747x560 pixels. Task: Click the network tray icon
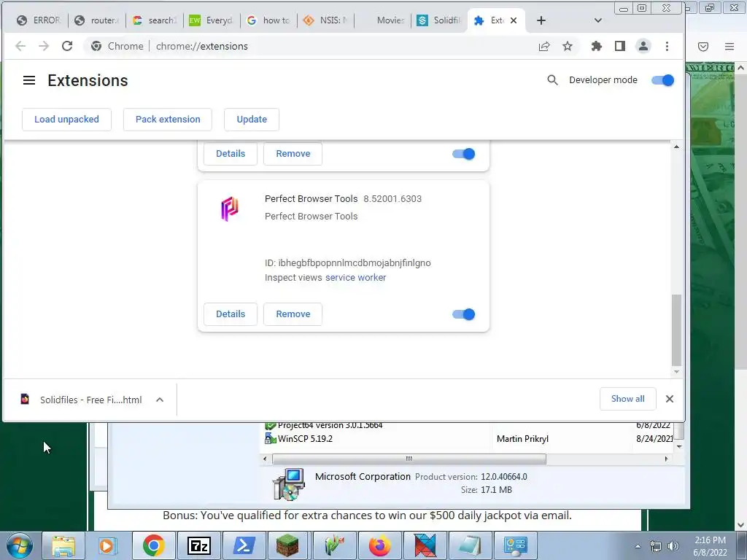tap(656, 546)
